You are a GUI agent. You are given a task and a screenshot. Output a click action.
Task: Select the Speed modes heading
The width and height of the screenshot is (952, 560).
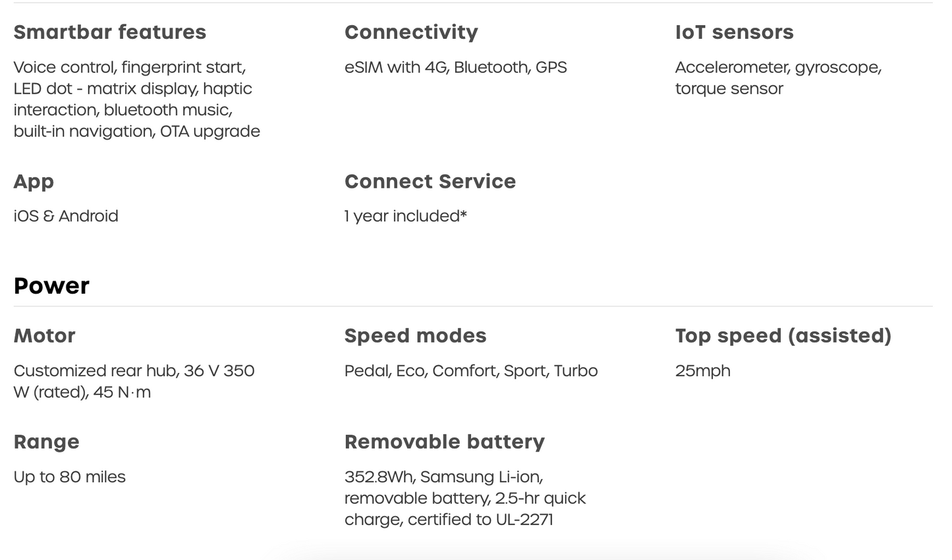tap(415, 336)
